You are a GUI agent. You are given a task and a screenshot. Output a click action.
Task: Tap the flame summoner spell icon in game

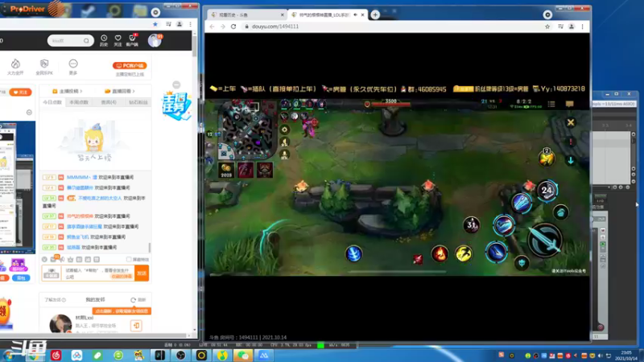tap(440, 254)
